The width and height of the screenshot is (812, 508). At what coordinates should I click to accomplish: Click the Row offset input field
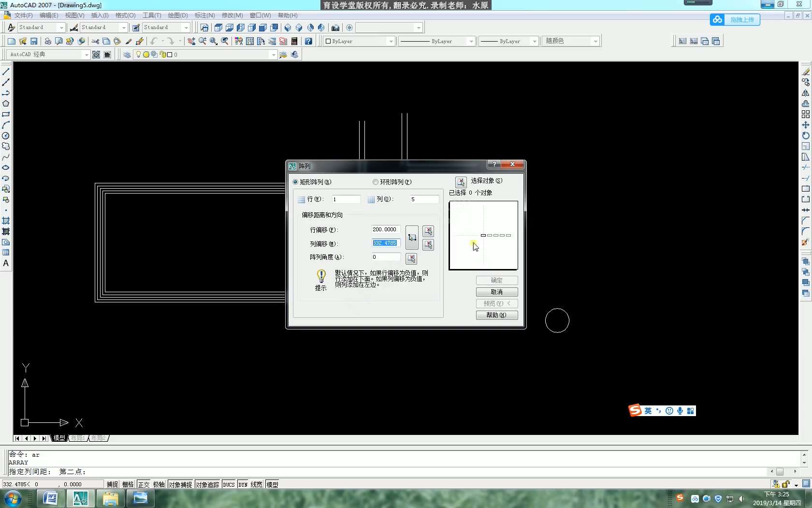click(386, 230)
